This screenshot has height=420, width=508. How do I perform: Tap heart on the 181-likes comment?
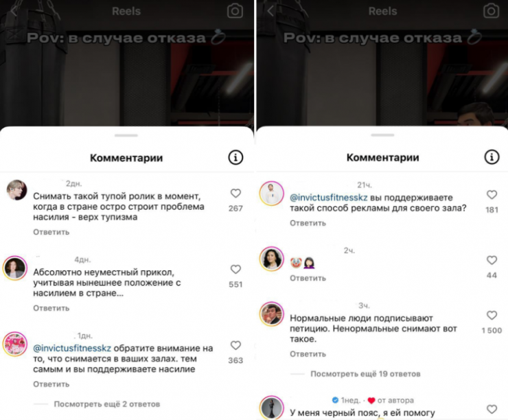pyautogui.click(x=492, y=195)
